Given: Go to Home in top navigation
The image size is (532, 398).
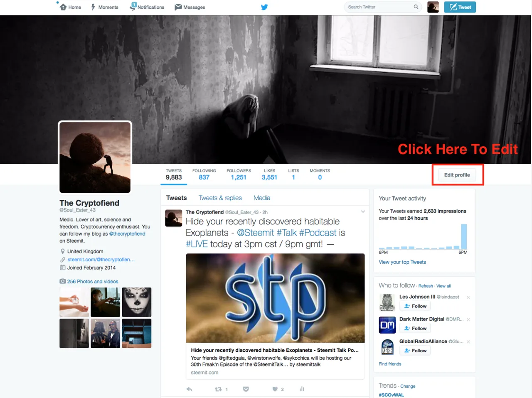Looking at the screenshot, I should click(70, 7).
